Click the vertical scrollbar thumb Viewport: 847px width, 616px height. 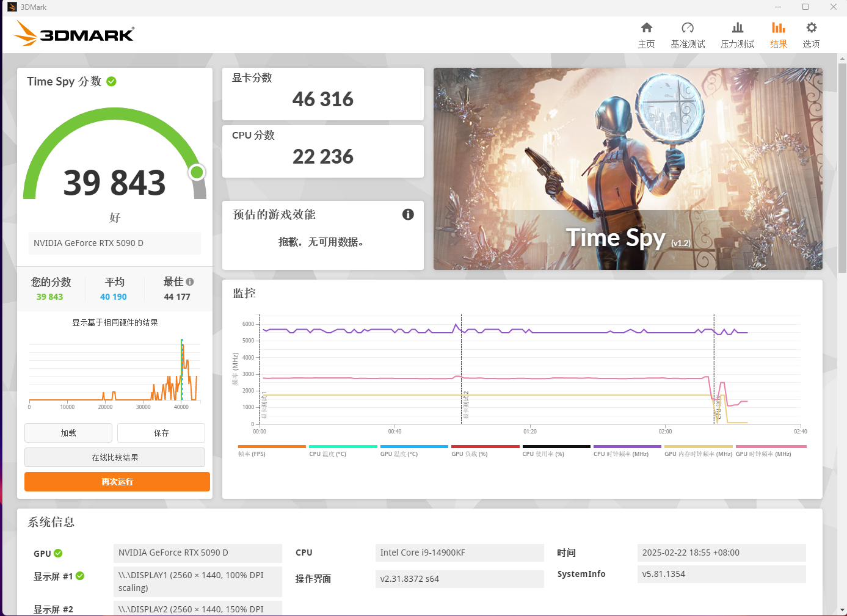[x=842, y=167]
